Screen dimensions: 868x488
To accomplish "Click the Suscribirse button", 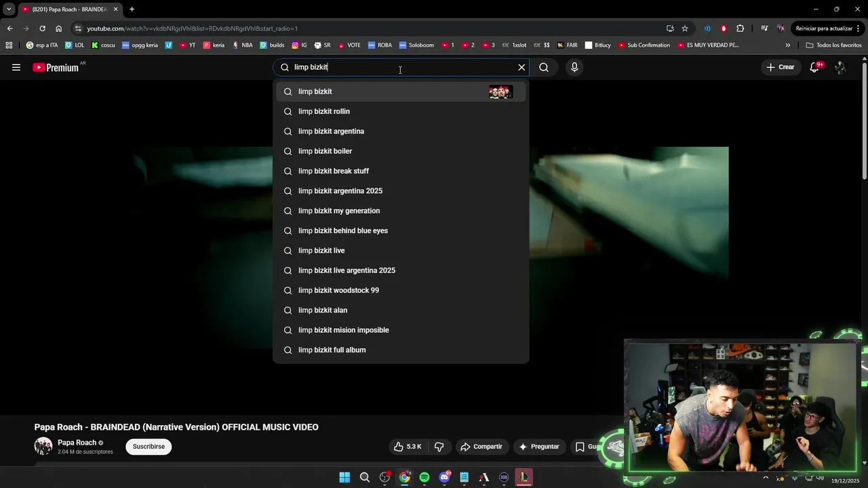I will click(x=149, y=447).
